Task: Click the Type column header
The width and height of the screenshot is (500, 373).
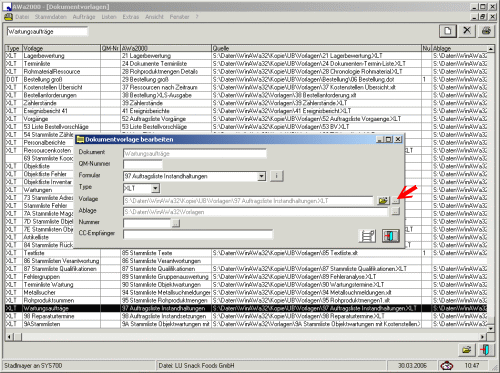Action: [x=14, y=48]
